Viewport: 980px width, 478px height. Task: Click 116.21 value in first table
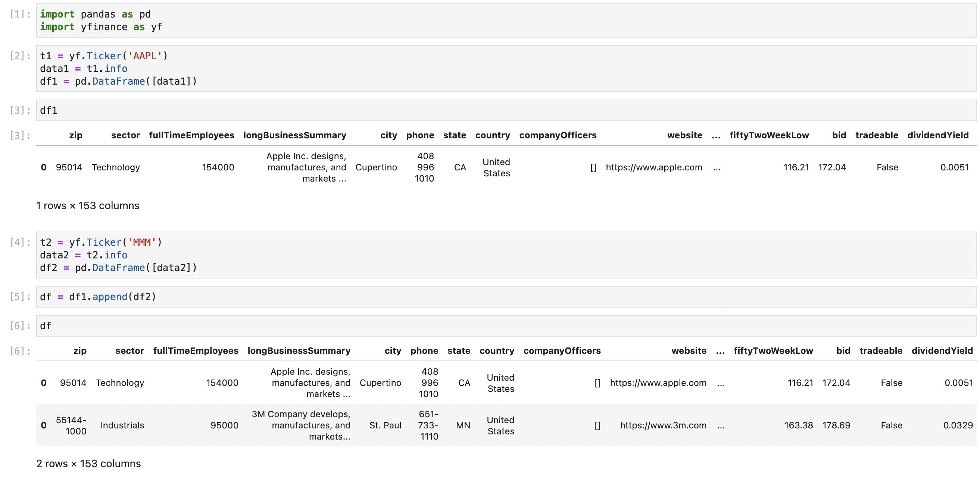click(796, 167)
